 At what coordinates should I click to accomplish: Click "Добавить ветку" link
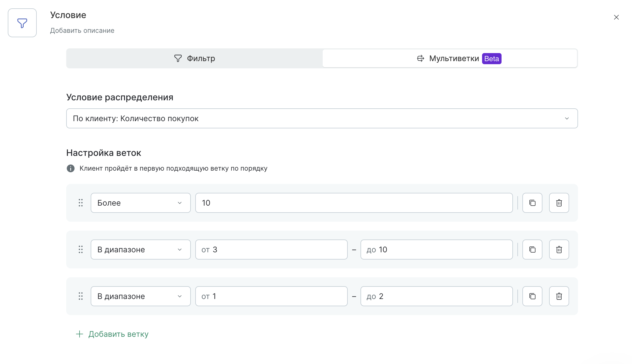point(112,334)
